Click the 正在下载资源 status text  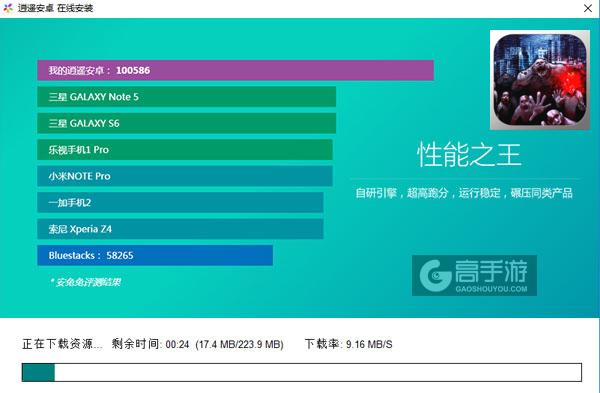coord(62,344)
